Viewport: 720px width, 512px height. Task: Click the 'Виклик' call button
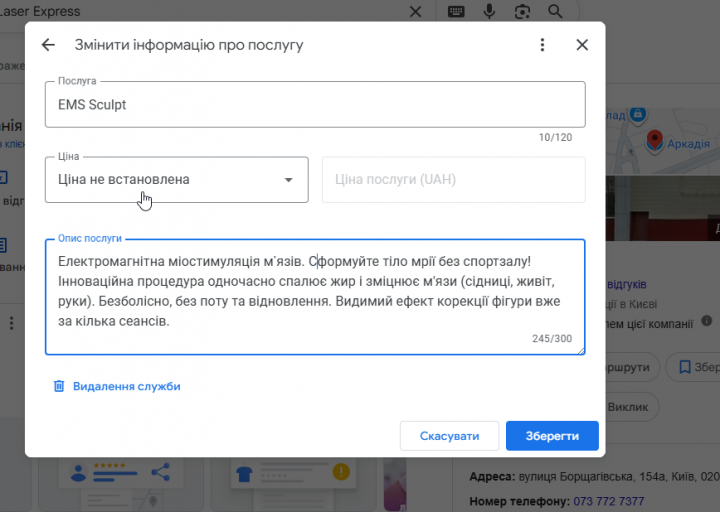[632, 407]
